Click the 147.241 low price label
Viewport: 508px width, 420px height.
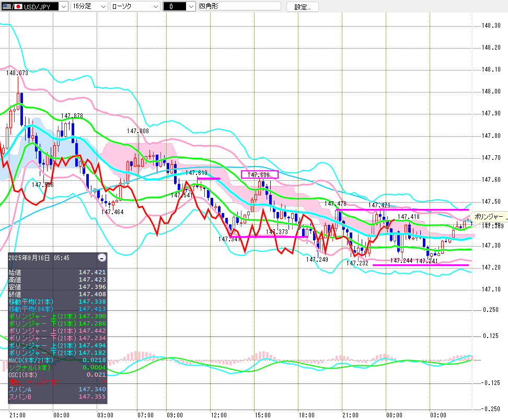pyautogui.click(x=427, y=261)
